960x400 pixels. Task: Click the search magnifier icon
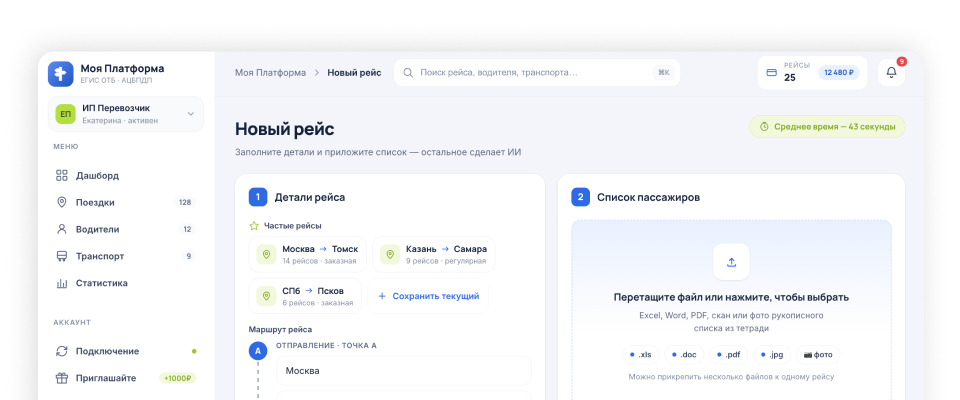(408, 72)
